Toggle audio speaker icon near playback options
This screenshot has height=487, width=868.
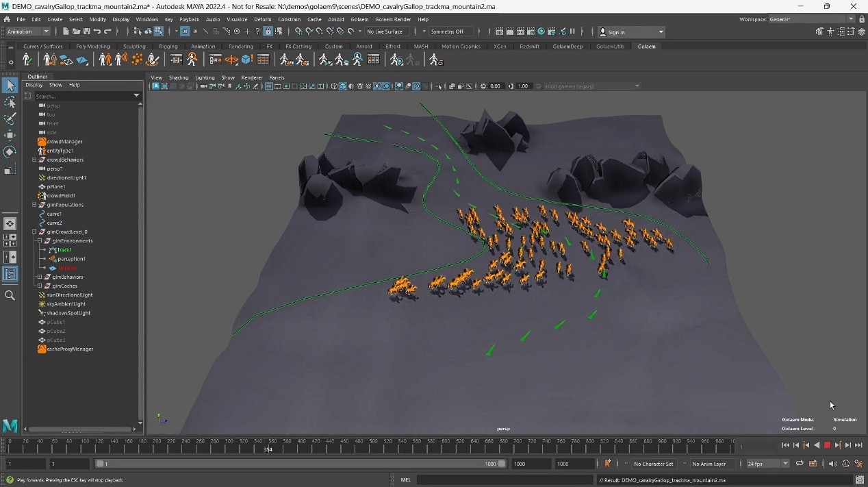point(832,464)
